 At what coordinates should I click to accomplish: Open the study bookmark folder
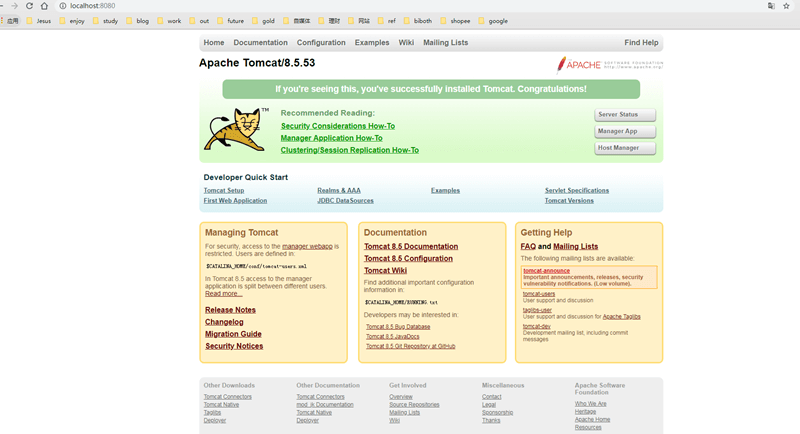click(x=105, y=21)
